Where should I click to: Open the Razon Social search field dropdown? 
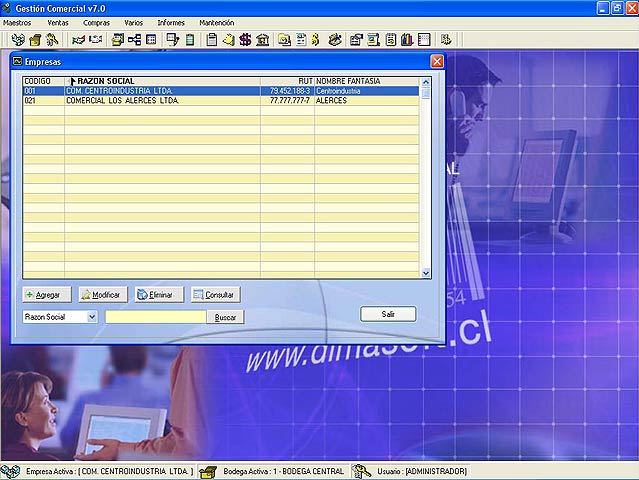(92, 316)
